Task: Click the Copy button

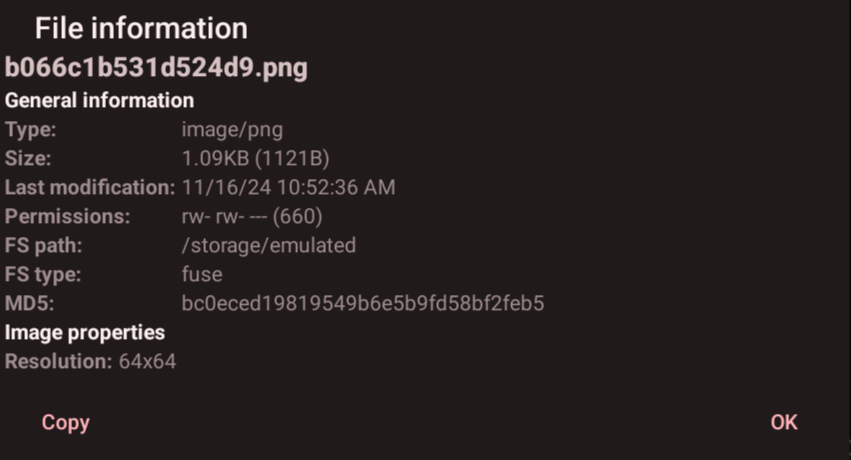Action: pyautogui.click(x=66, y=423)
